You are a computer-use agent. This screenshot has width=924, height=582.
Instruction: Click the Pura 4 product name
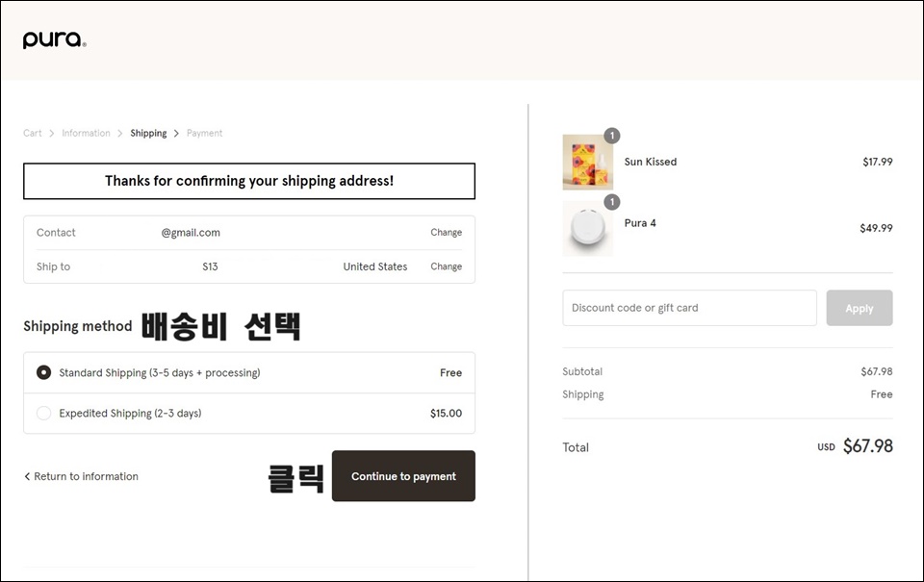(640, 222)
